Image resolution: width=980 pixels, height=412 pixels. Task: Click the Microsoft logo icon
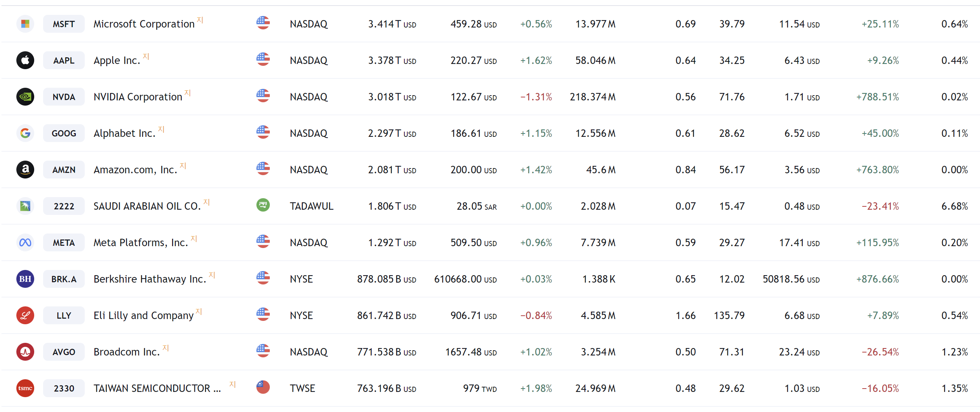point(25,24)
